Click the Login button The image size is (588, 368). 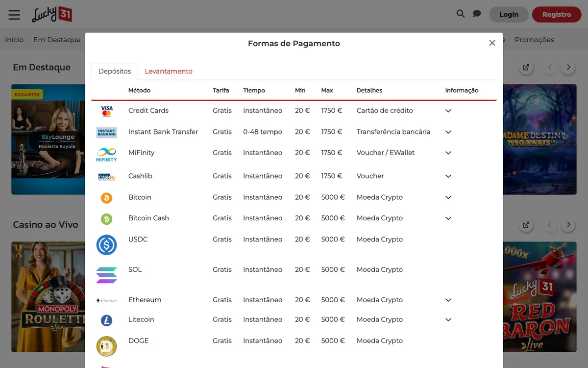click(509, 14)
